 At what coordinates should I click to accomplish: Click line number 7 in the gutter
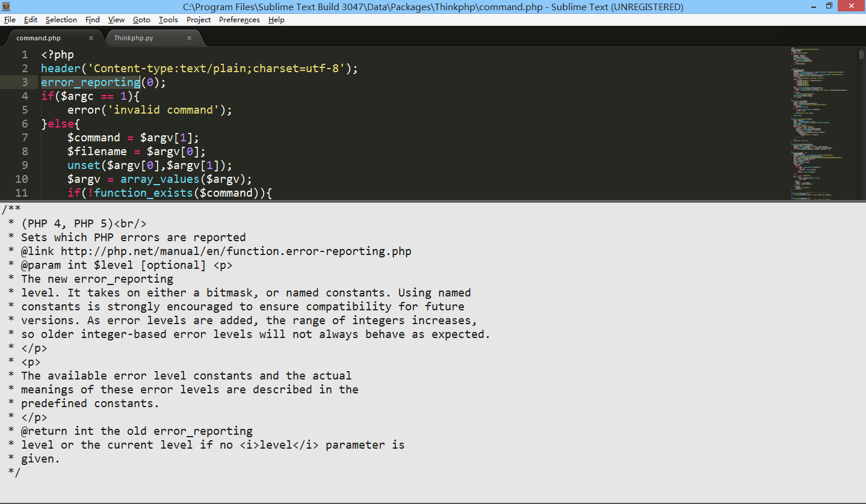coord(25,137)
